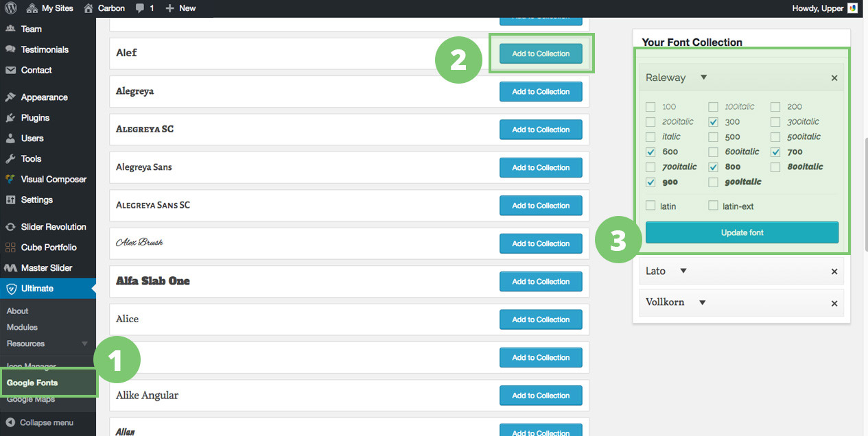Open Carbon site home icon
The height and width of the screenshot is (436, 868).
[x=88, y=8]
